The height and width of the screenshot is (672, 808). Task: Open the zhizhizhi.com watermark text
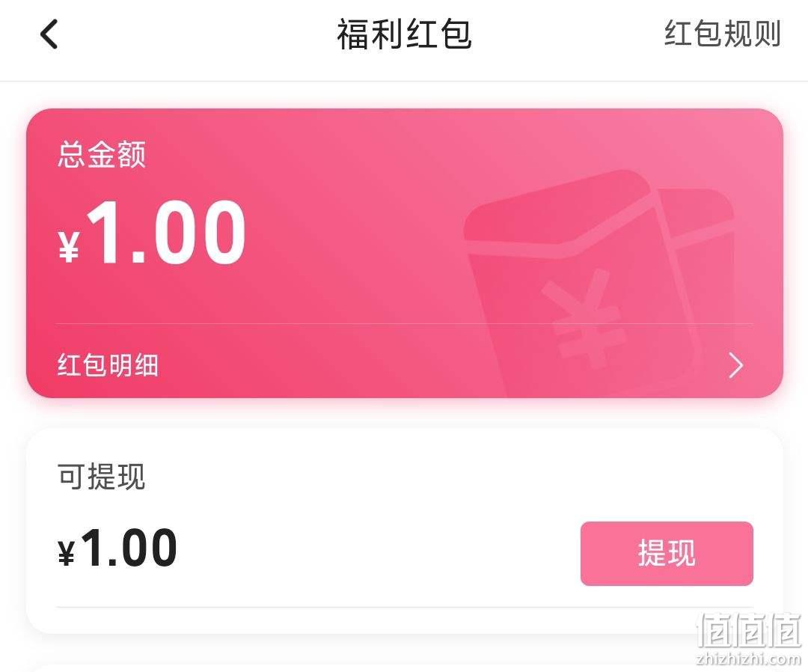tap(748, 659)
